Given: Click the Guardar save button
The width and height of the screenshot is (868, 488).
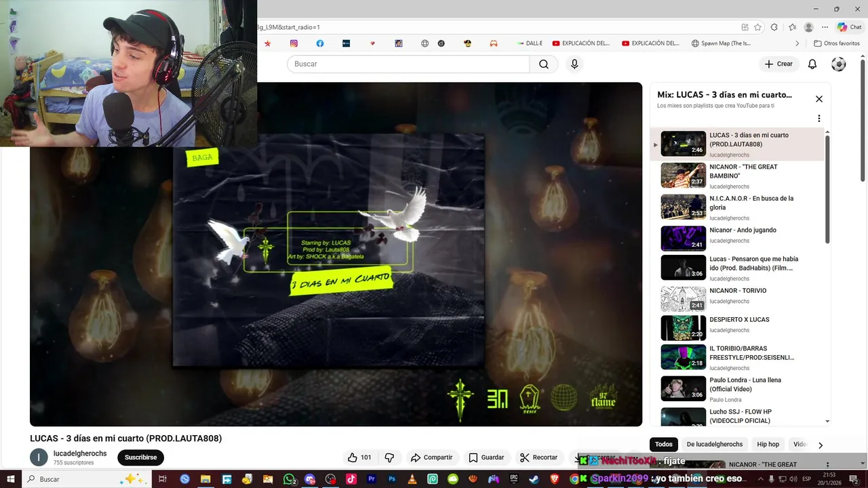Looking at the screenshot, I should pyautogui.click(x=486, y=457).
